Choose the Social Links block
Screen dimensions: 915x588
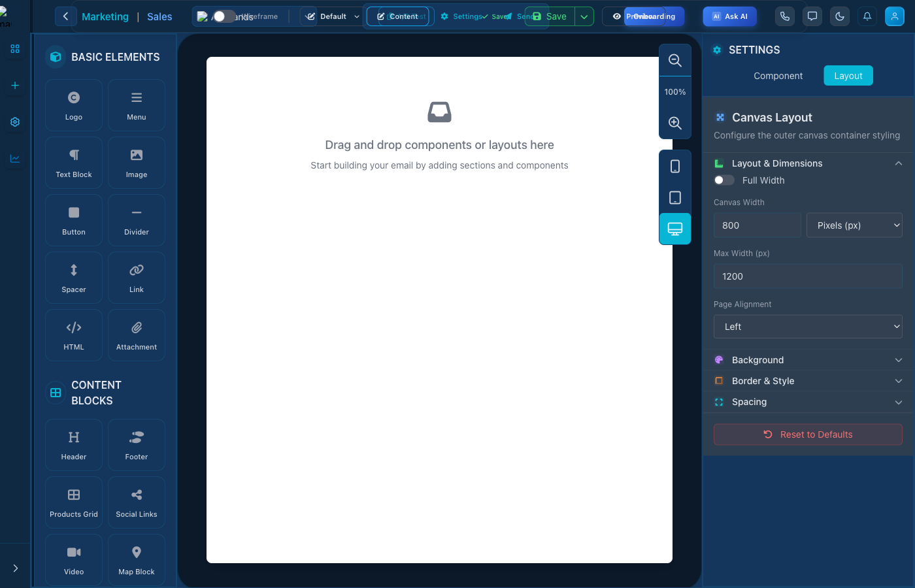pyautogui.click(x=137, y=502)
